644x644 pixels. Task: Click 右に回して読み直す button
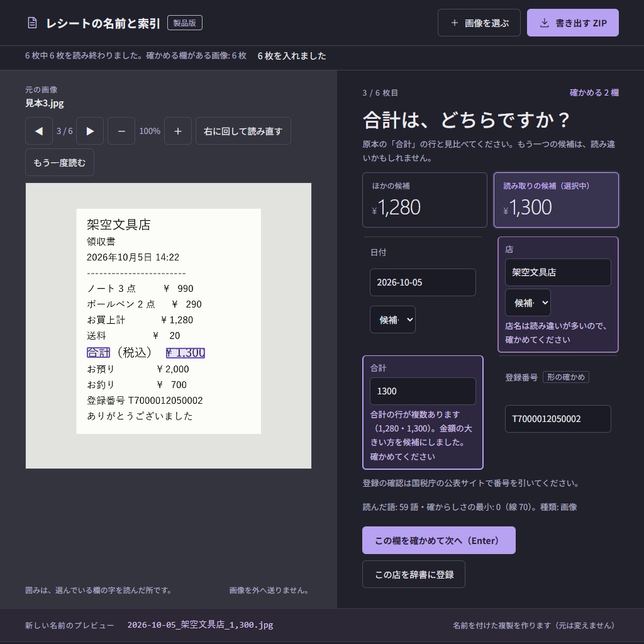click(x=243, y=131)
